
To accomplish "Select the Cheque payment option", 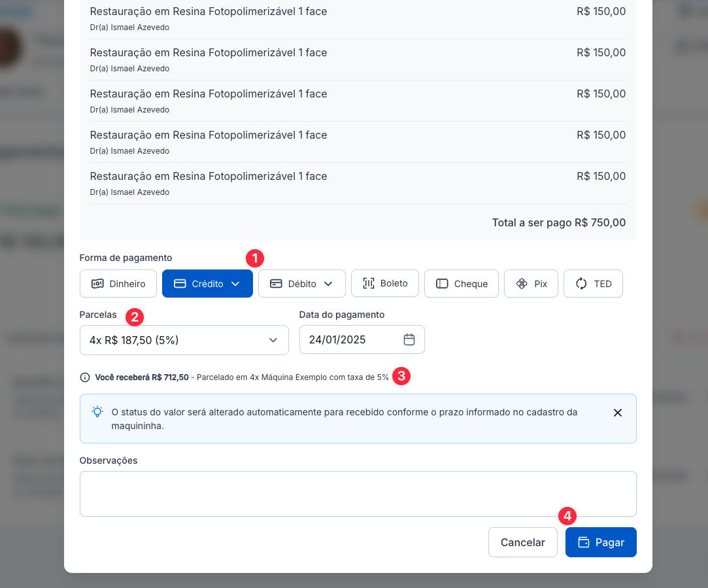I will pos(462,284).
